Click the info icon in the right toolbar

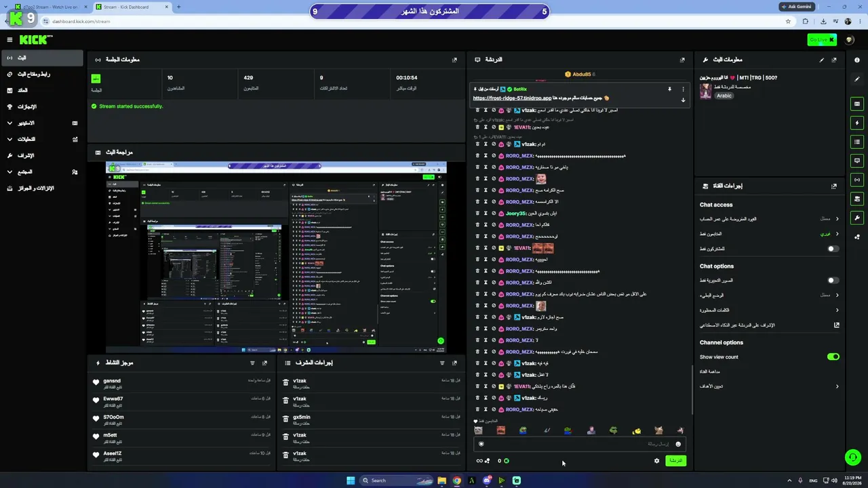(857, 60)
